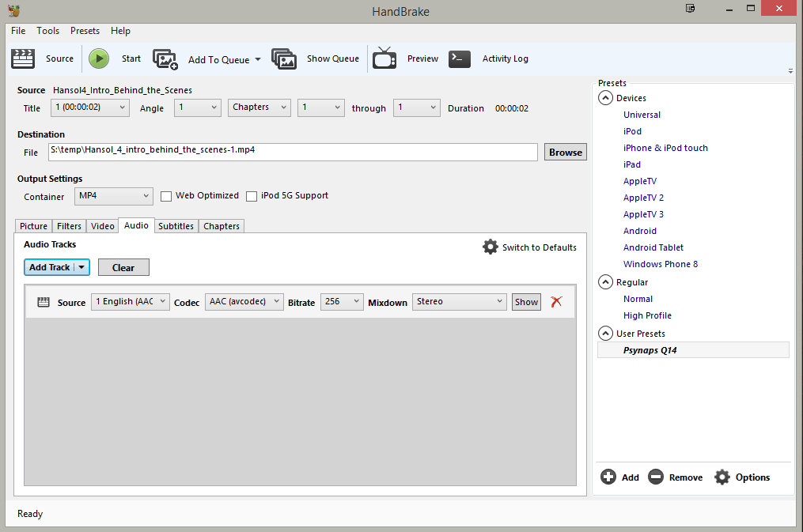Screen dimensions: 803x532
Task: Switch to the Subtitles tab
Action: coord(176,226)
